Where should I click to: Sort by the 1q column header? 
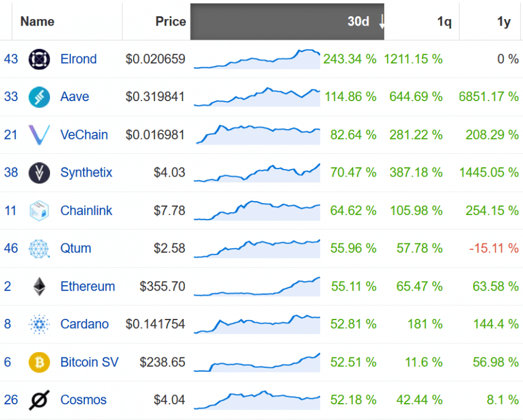(444, 22)
